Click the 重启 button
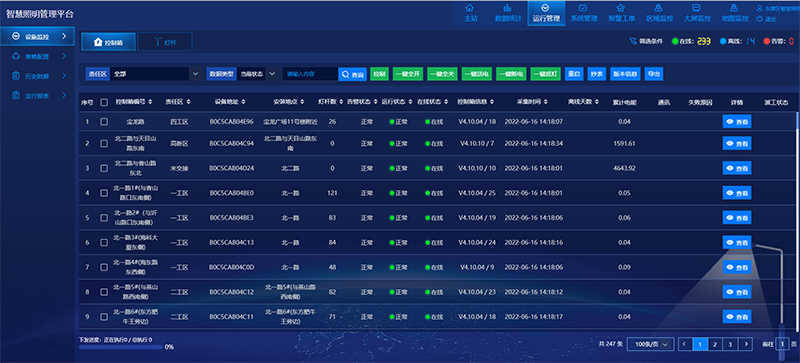Screen dimensions: 800x363 pos(574,74)
